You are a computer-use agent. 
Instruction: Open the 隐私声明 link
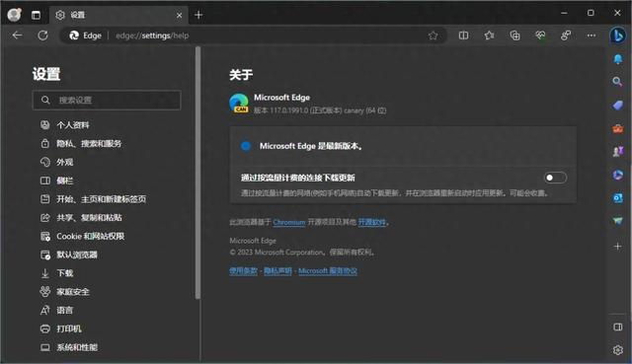click(x=277, y=270)
